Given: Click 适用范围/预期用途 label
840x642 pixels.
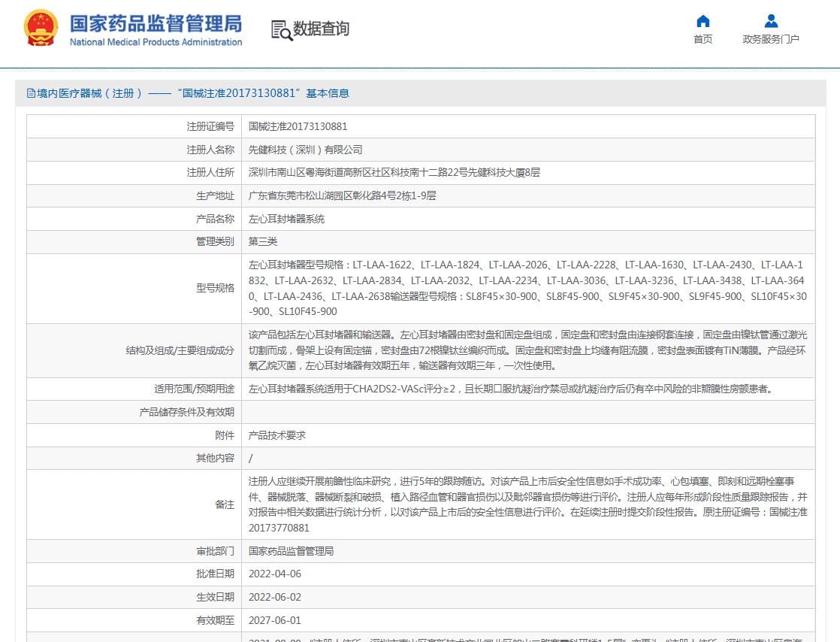Looking at the screenshot, I should pyautogui.click(x=195, y=389).
